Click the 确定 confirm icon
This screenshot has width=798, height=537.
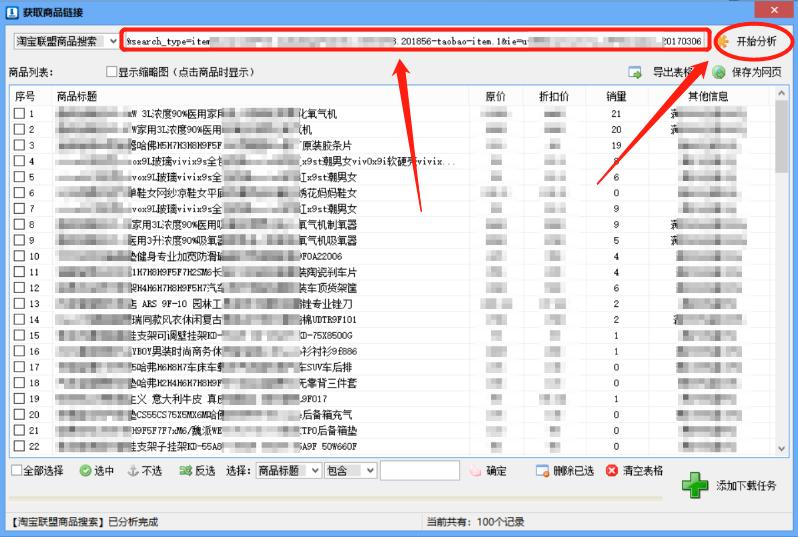click(475, 471)
